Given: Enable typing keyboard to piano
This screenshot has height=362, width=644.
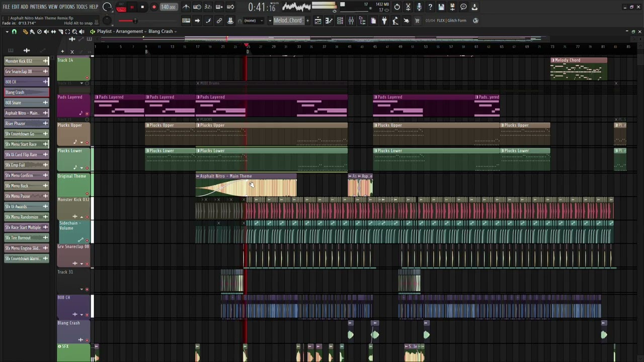Looking at the screenshot, I should pyautogui.click(x=186, y=21).
